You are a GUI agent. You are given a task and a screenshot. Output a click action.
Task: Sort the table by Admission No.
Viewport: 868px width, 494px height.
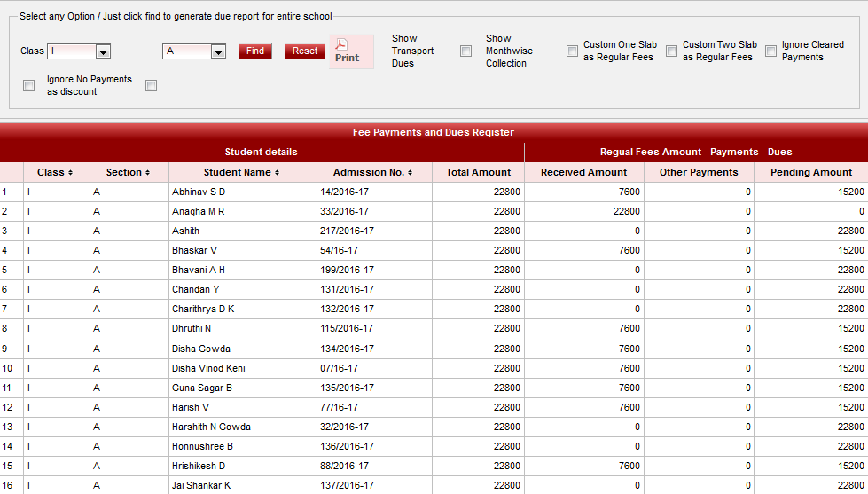pyautogui.click(x=411, y=172)
